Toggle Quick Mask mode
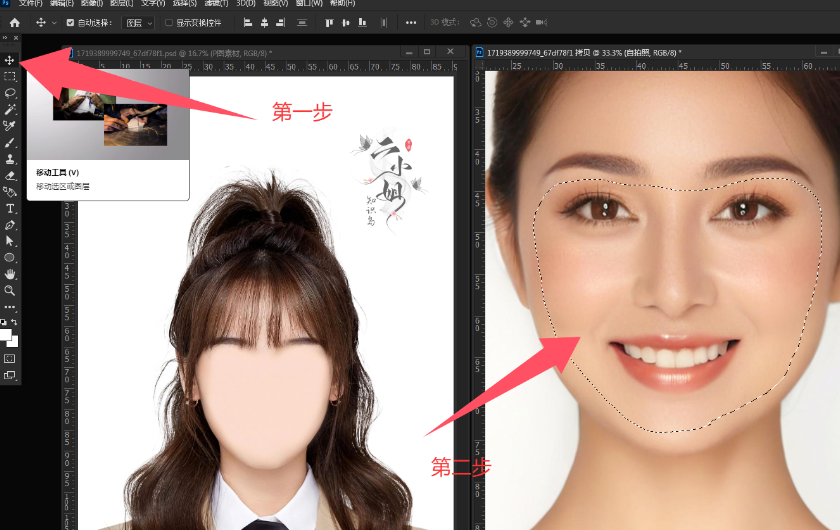This screenshot has width=840, height=530. (10, 358)
